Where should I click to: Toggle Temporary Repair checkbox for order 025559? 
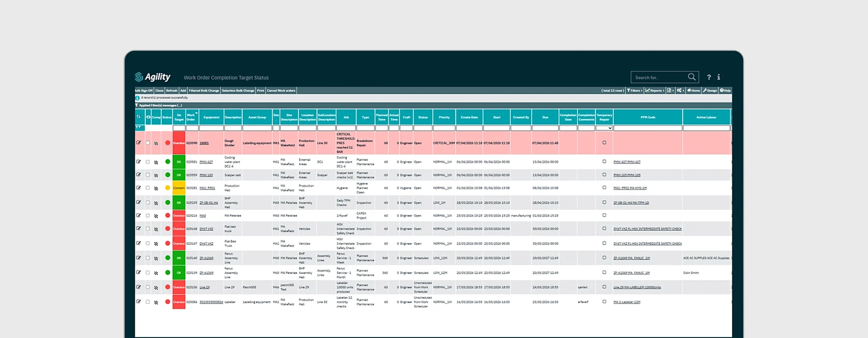coord(604,175)
